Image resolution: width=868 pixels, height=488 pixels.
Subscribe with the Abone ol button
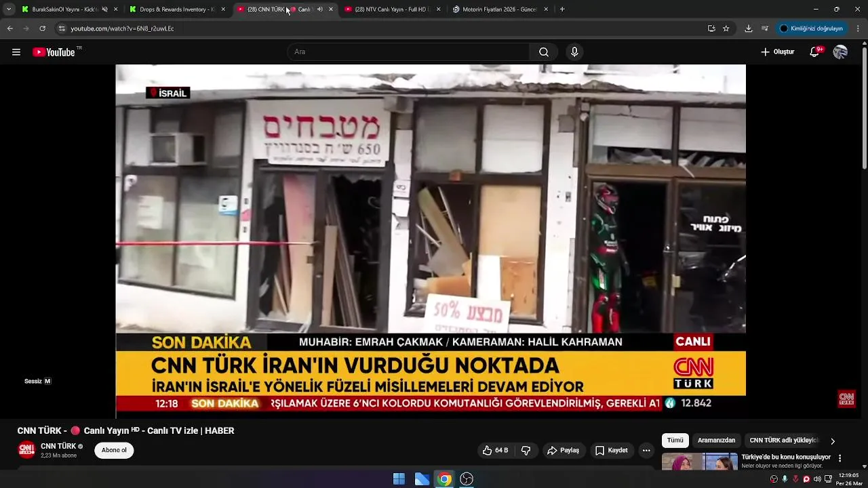[x=114, y=451]
